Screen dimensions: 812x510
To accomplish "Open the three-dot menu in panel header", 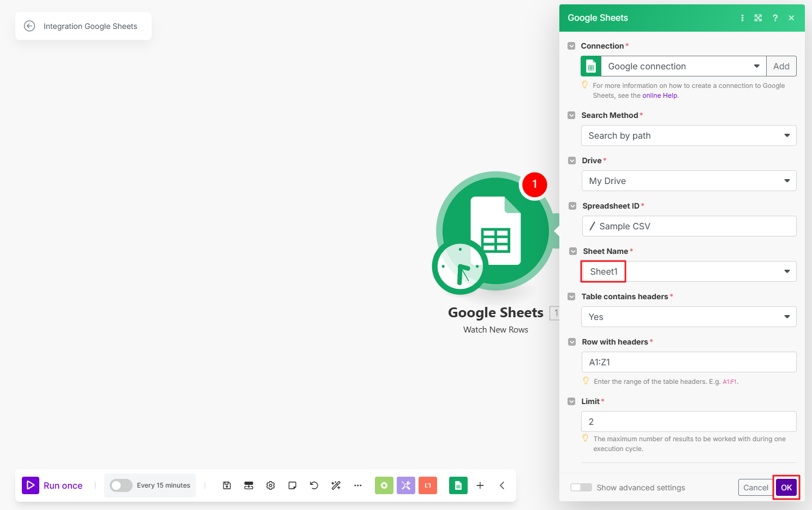I will tap(742, 18).
